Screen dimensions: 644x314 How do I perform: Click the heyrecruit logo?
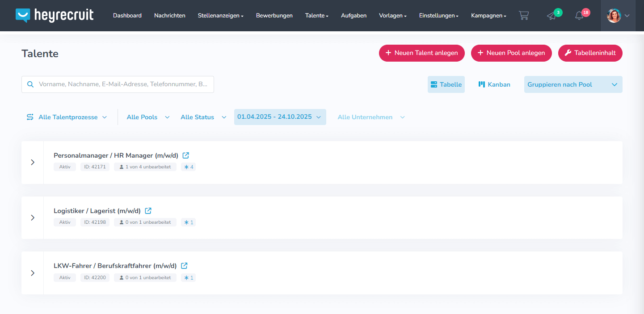click(55, 15)
